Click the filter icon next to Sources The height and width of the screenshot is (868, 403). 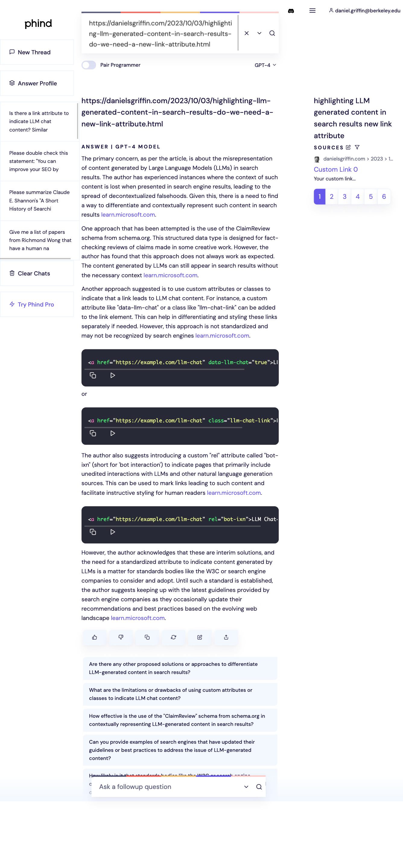(x=357, y=147)
